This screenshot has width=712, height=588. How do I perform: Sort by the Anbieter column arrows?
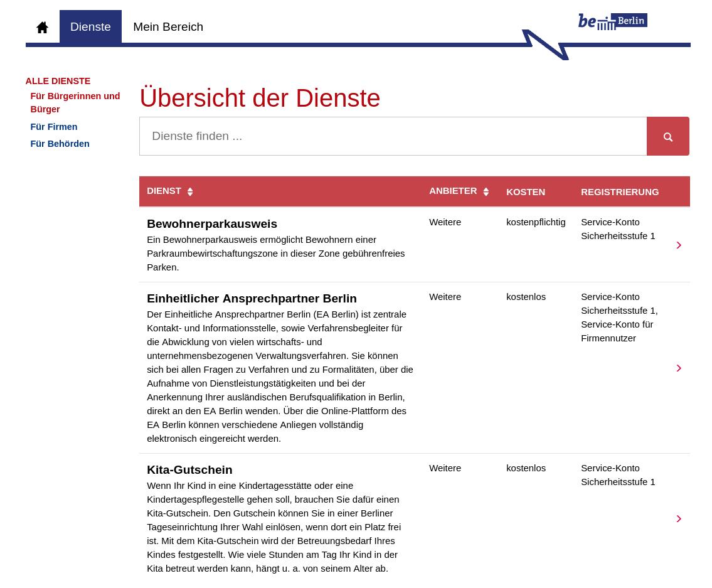486,192
